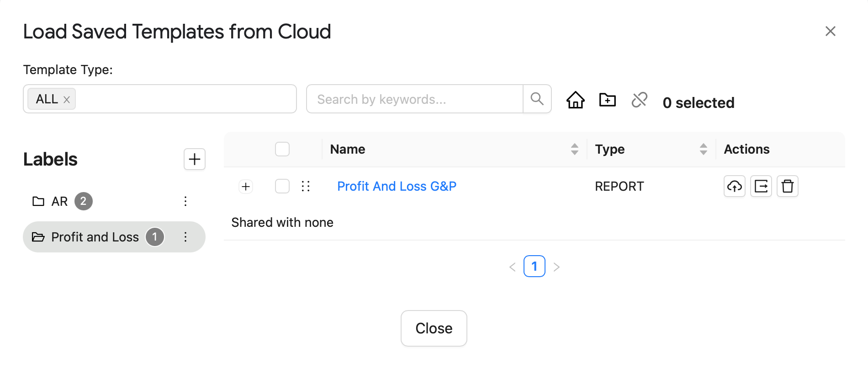Click the add-folder icon

(608, 99)
